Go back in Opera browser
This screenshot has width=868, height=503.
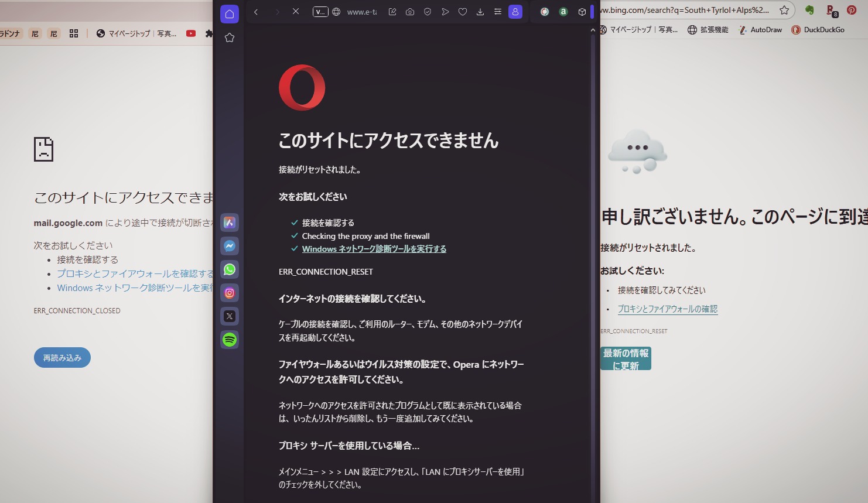tap(256, 12)
